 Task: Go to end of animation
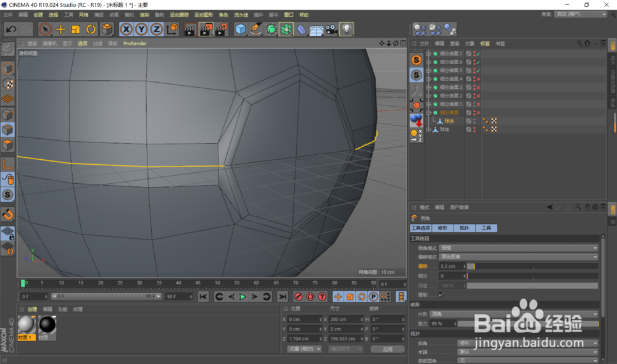pos(282,297)
